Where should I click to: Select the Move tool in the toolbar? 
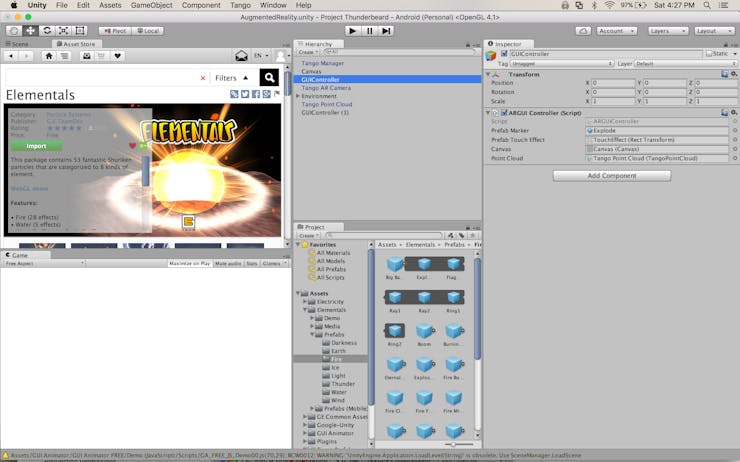pyautogui.click(x=30, y=31)
